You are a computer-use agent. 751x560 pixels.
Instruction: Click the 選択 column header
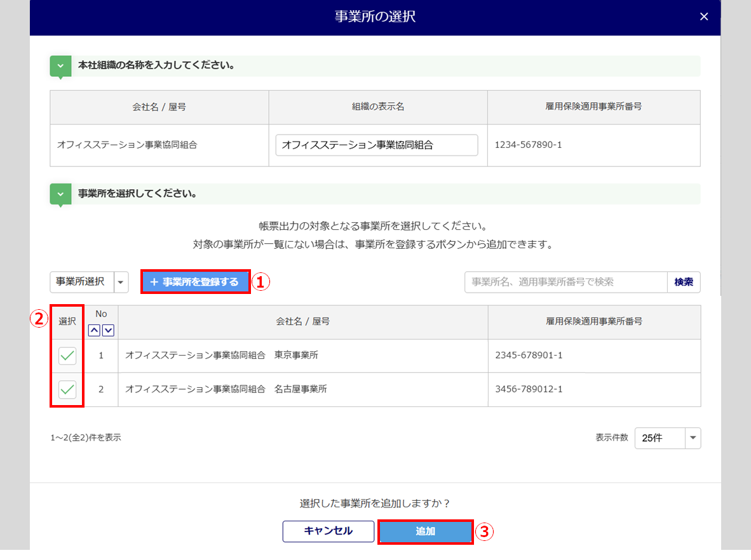click(67, 322)
